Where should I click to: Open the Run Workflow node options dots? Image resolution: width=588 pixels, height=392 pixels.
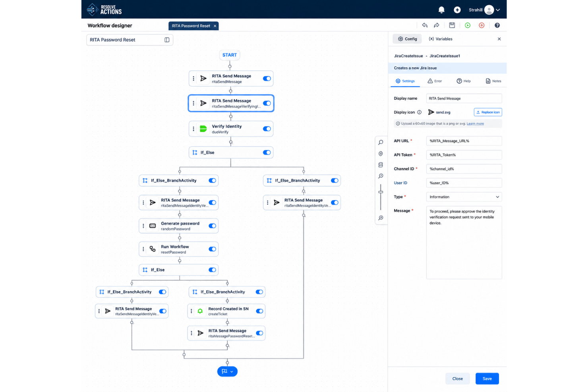143,249
